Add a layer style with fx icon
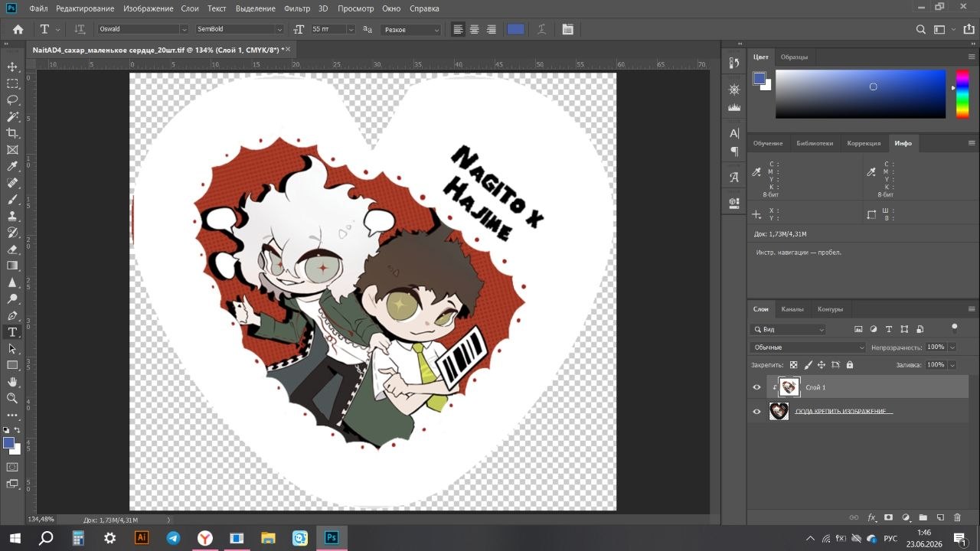Image resolution: width=980 pixels, height=551 pixels. pyautogui.click(x=871, y=518)
